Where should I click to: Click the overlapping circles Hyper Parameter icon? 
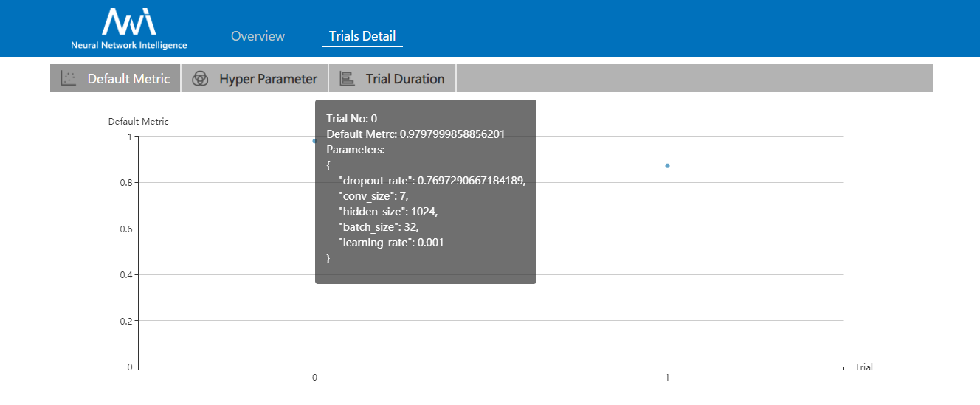[x=200, y=79]
